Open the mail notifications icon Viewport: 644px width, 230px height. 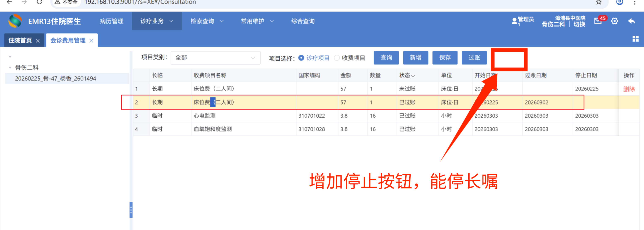(x=598, y=21)
